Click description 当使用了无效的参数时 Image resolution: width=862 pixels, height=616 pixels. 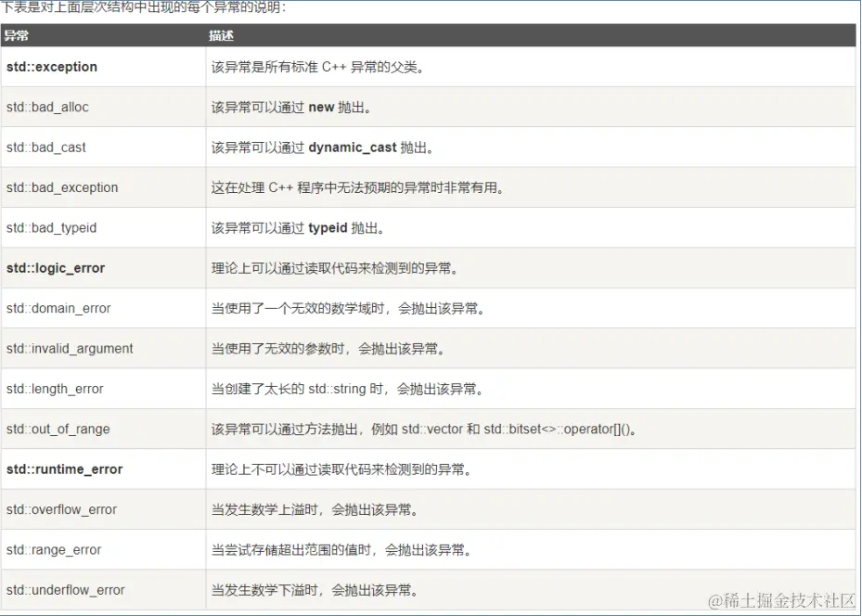click(328, 349)
